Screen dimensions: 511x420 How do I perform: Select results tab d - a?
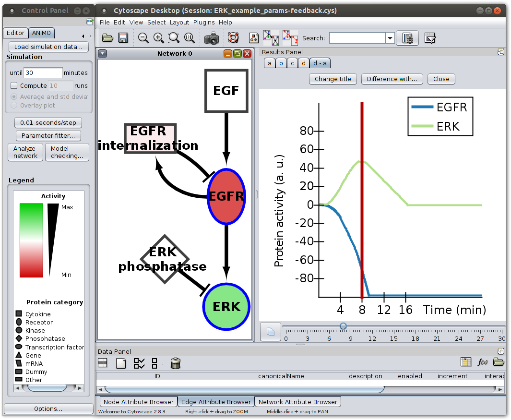(x=320, y=63)
